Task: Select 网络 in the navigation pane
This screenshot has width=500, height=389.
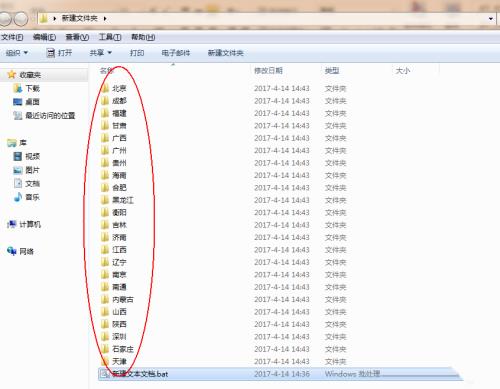Action: tap(27, 251)
